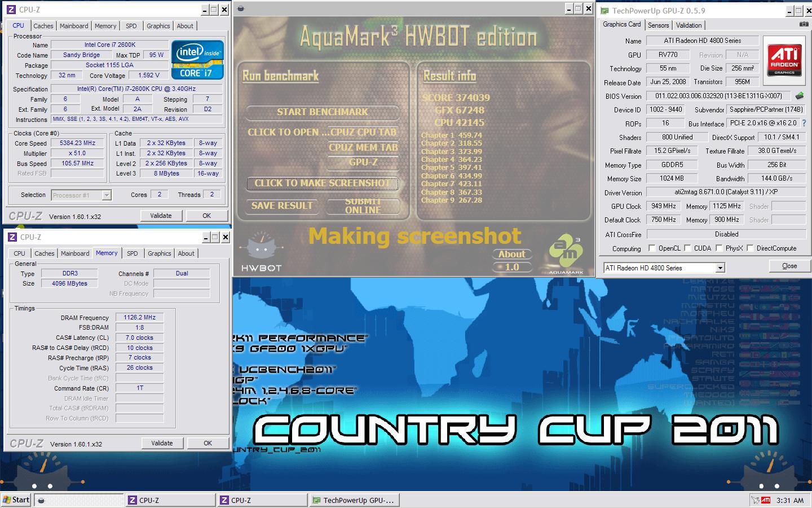Click SAVE RESULT in AquaMark
This screenshot has width=812, height=508.
click(x=282, y=205)
